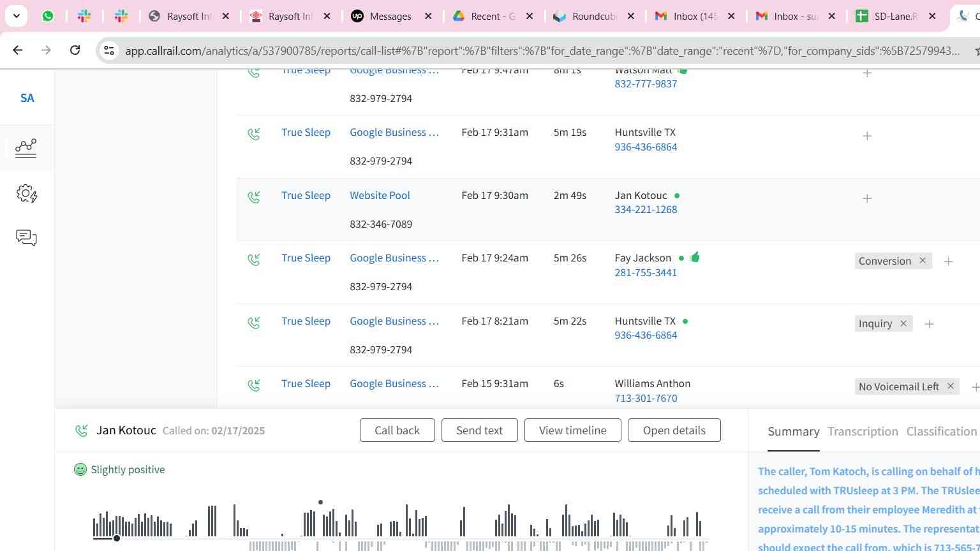Add tag to Jan Kotouc call
980x551 pixels.
pyautogui.click(x=867, y=198)
